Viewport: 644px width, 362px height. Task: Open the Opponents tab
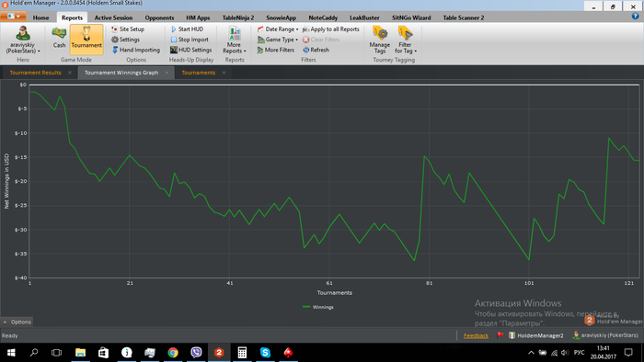[159, 17]
